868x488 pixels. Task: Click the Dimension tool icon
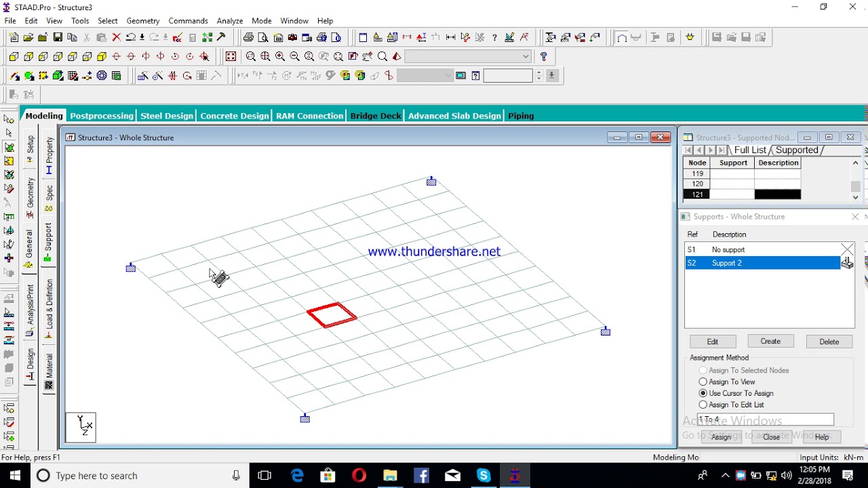point(450,38)
